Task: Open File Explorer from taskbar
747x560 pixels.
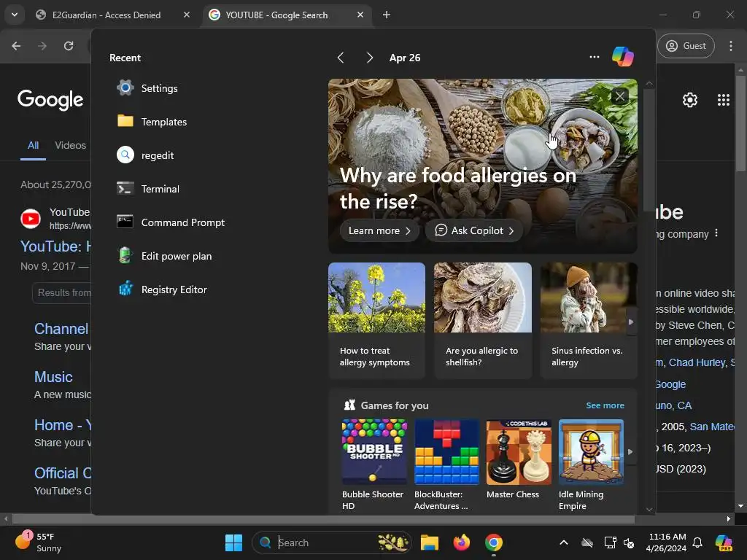Action: click(x=429, y=542)
